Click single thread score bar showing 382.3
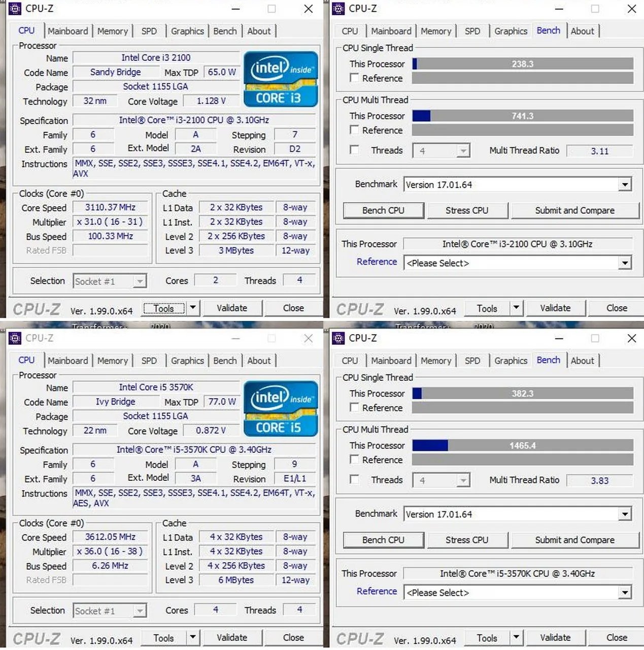The image size is (644, 650). (x=523, y=394)
